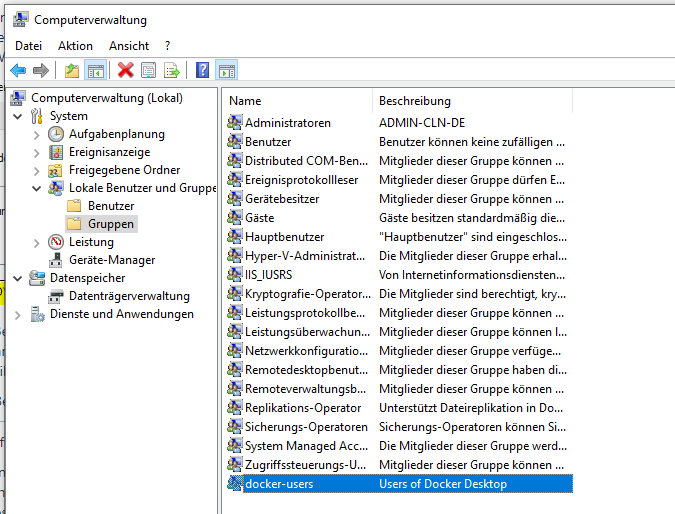Open the Aktion menu
Viewport: 675px width, 514px height.
point(75,46)
